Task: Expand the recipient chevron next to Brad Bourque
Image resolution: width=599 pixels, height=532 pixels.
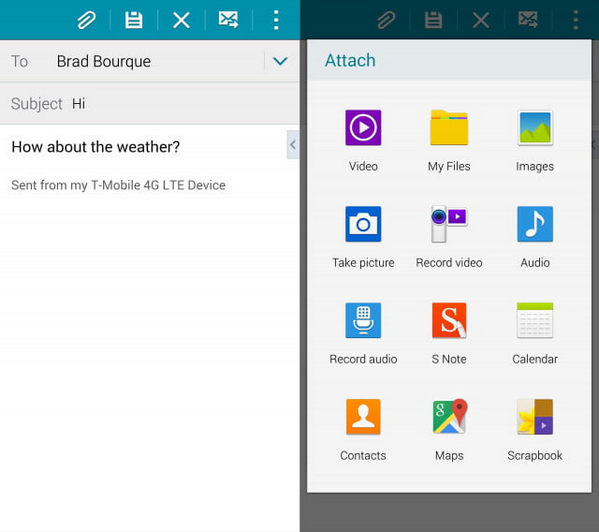Action: [x=280, y=61]
